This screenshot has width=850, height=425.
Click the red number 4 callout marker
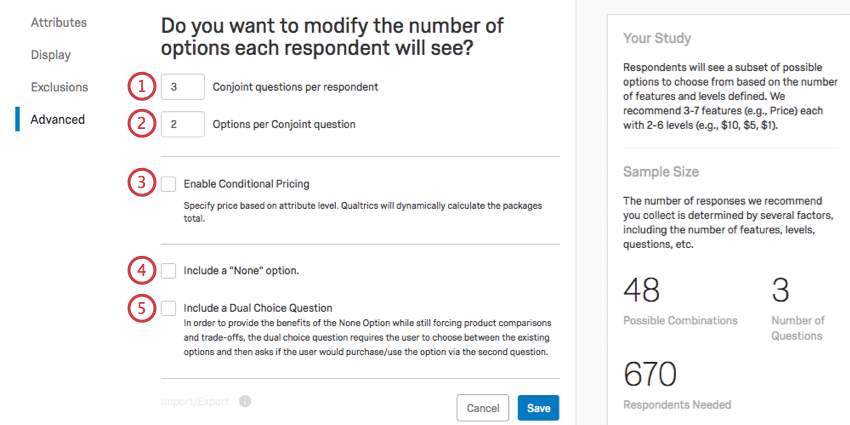click(x=142, y=270)
